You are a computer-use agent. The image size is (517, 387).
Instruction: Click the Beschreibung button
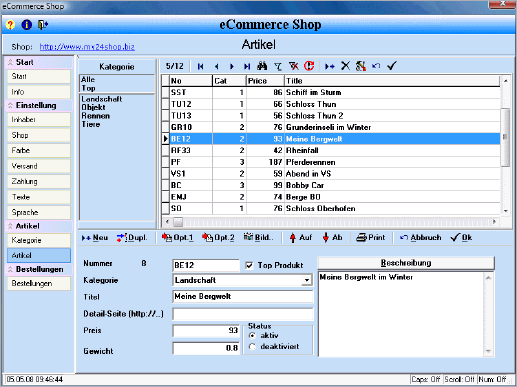pyautogui.click(x=406, y=263)
